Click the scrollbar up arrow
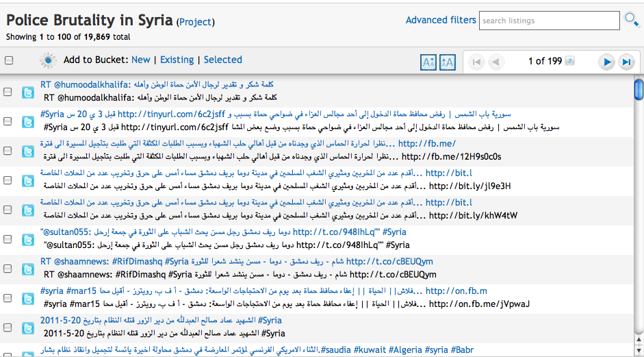The image size is (644, 357). 639,340
